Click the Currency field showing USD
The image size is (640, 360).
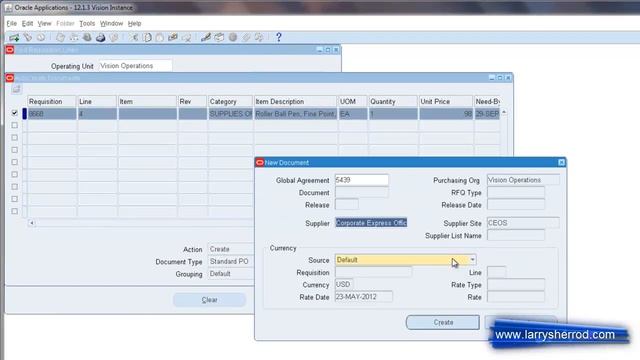click(x=344, y=284)
